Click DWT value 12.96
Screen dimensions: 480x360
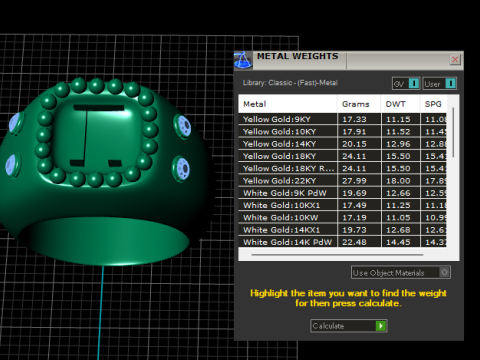point(398,144)
